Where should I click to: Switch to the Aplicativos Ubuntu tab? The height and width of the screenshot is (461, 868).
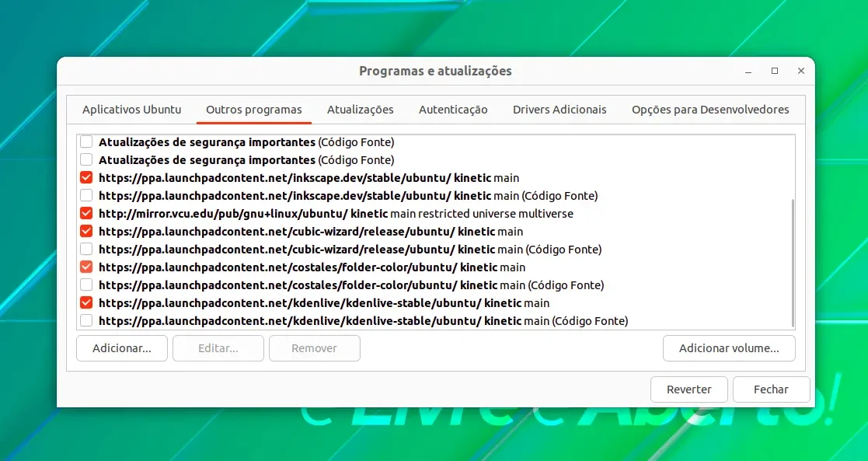click(132, 110)
